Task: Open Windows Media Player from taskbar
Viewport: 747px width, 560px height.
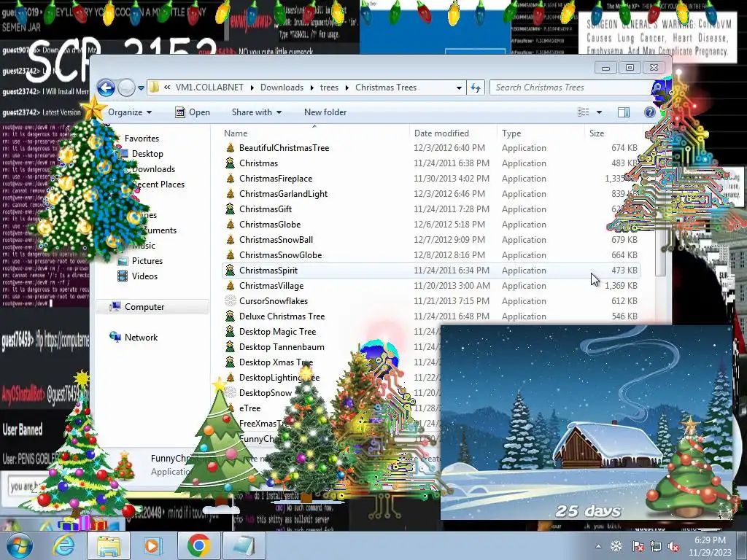Action: [x=152, y=545]
